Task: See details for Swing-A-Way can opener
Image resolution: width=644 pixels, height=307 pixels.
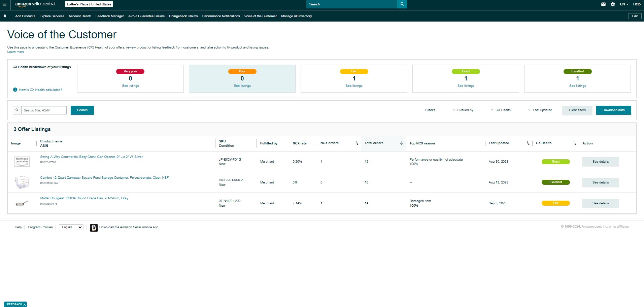Action: [x=601, y=162]
